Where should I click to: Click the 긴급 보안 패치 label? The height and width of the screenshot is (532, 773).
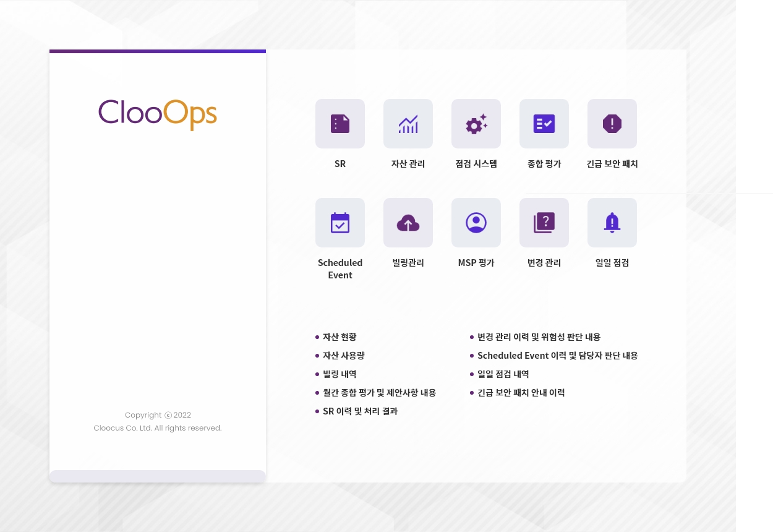[x=612, y=164]
